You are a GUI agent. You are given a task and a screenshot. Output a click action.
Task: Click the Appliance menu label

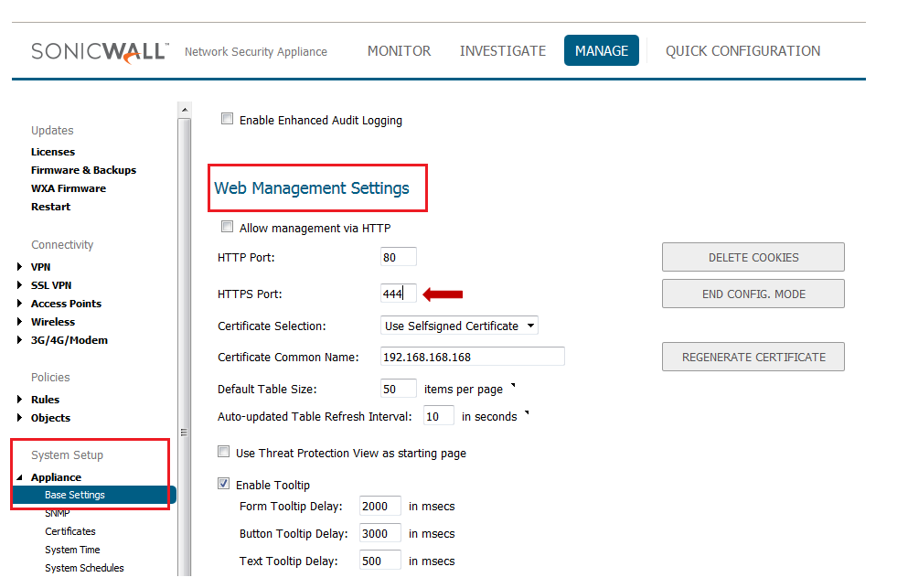pyautogui.click(x=56, y=477)
